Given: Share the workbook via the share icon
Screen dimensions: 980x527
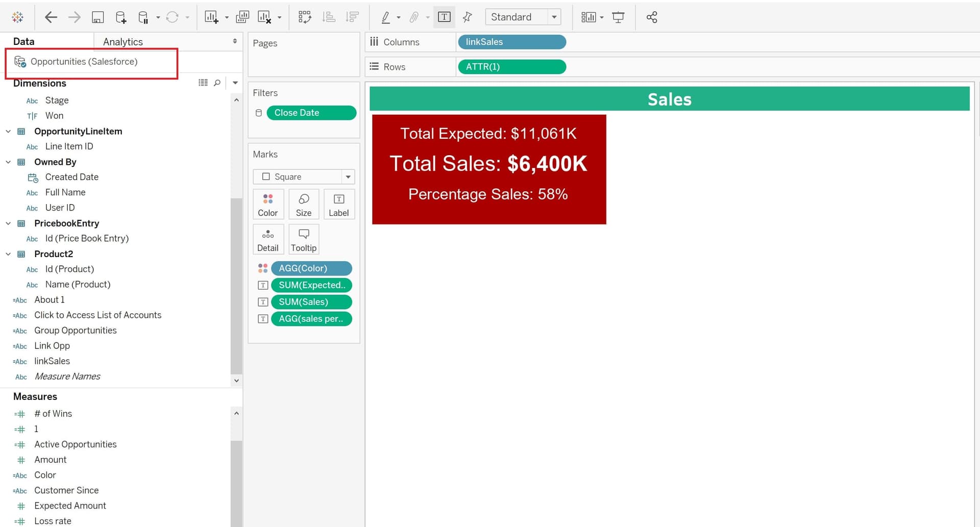Looking at the screenshot, I should (x=652, y=17).
